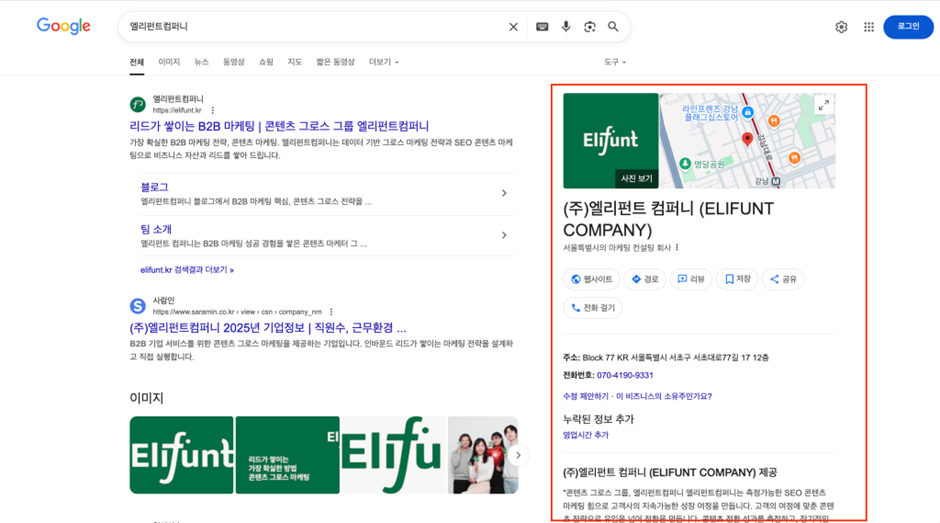
Task: Open the on-screen keyboard input tool
Action: [542, 27]
